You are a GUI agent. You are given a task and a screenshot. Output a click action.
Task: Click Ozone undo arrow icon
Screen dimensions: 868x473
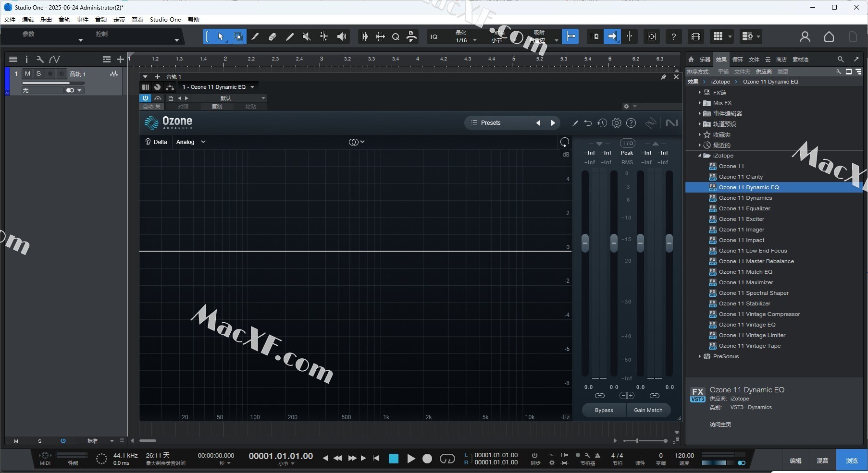coord(588,123)
